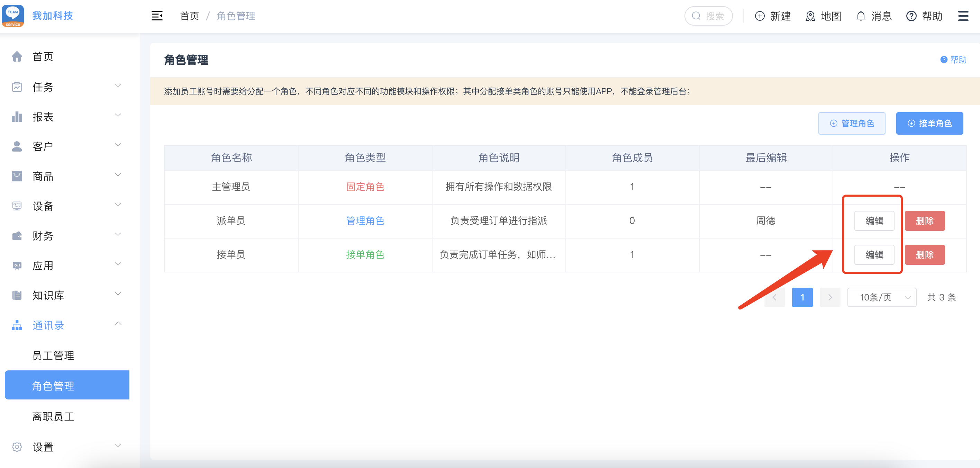
Task: Open the hamburger menu at top right
Action: click(963, 16)
